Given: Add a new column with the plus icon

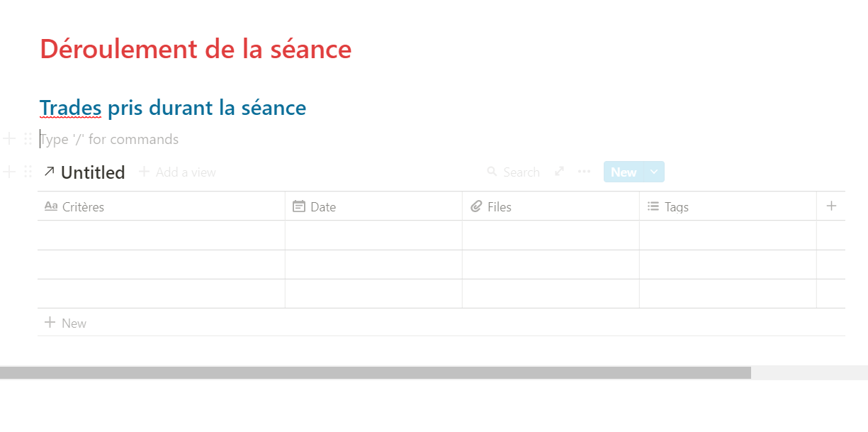Looking at the screenshot, I should tap(831, 206).
